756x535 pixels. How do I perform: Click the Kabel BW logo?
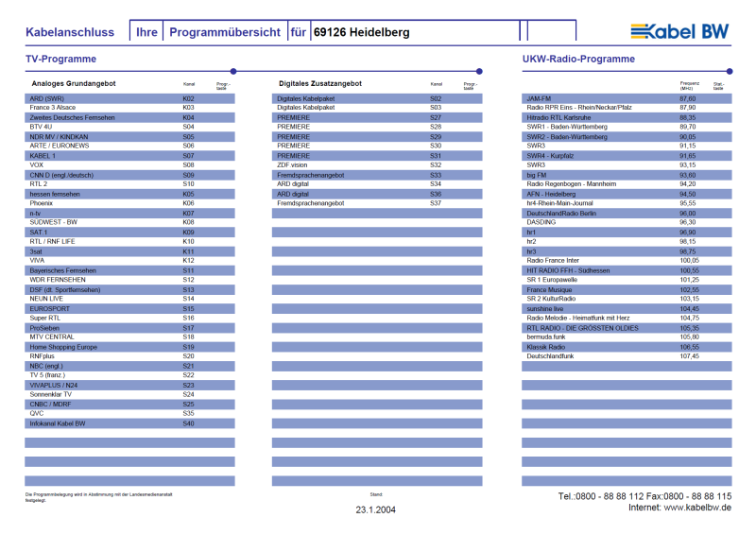point(679,31)
